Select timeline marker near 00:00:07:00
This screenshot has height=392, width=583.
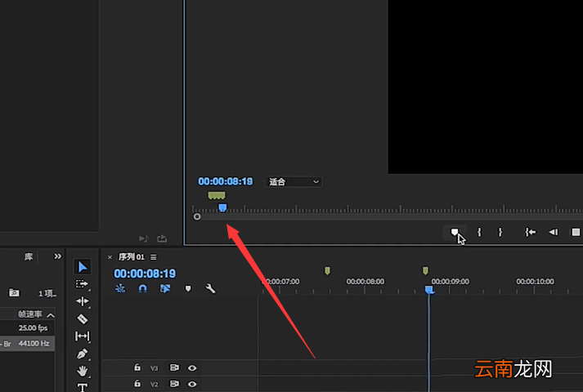327,271
